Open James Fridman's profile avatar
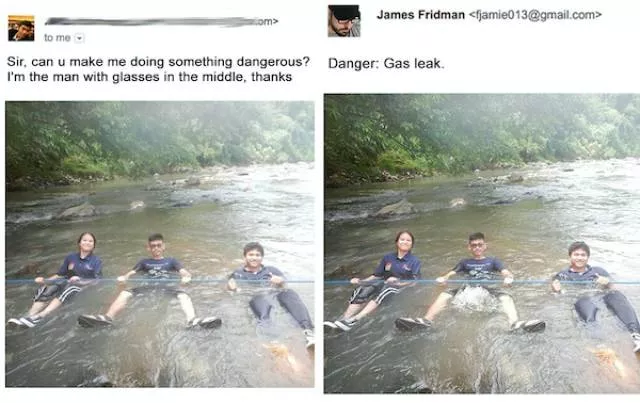Viewport: 640px width, 403px height. (344, 21)
